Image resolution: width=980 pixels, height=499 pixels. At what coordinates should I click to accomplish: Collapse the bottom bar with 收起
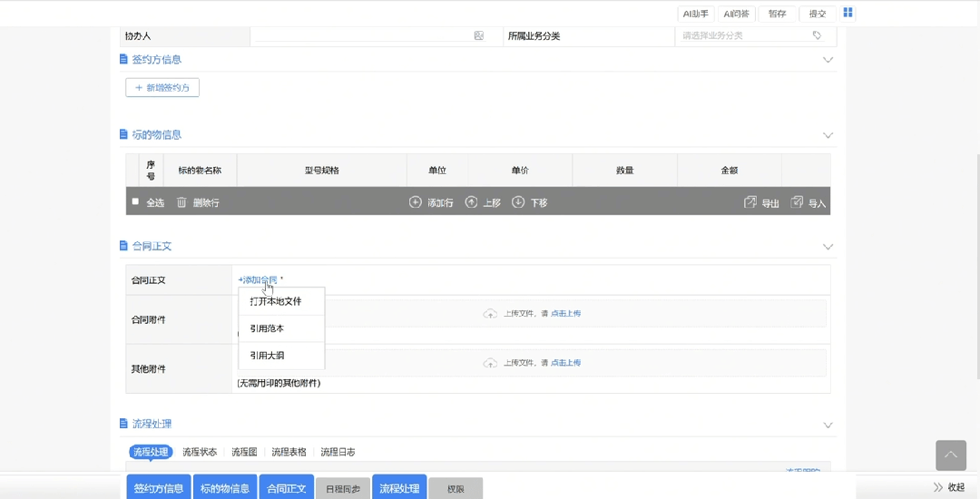tap(949, 487)
